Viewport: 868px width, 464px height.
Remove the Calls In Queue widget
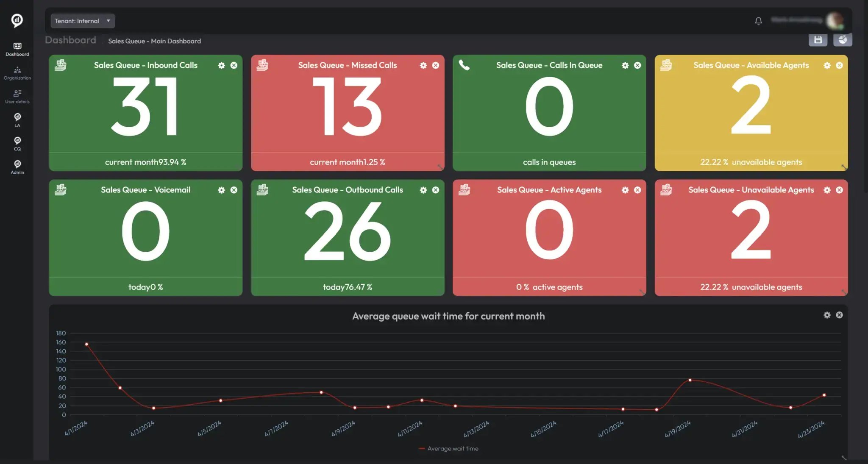point(637,65)
